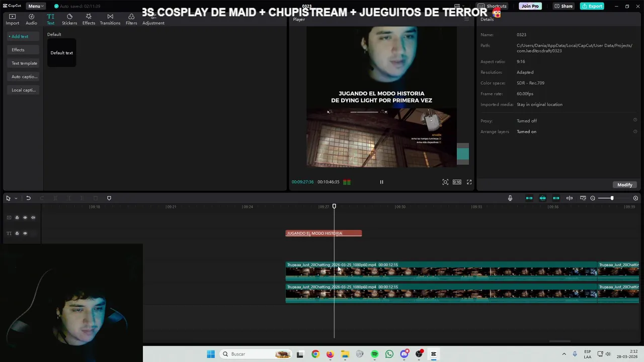
Task: Click the Share button
Action: [x=563, y=6]
